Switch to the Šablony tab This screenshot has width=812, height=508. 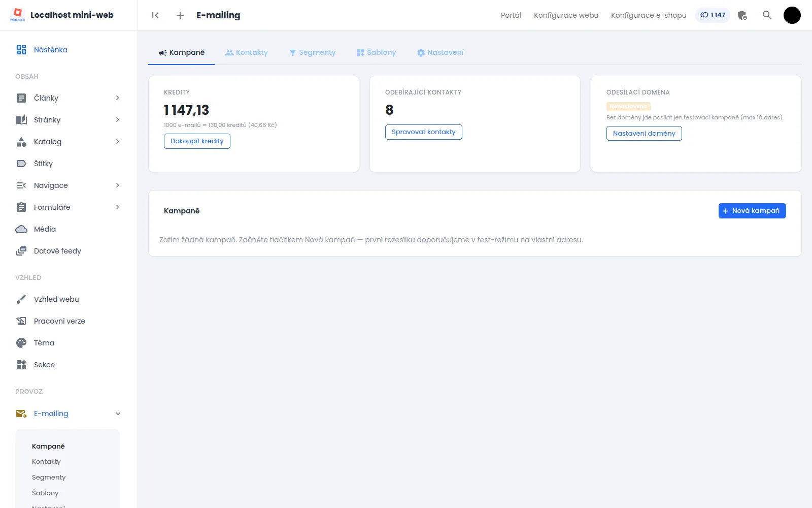point(377,52)
